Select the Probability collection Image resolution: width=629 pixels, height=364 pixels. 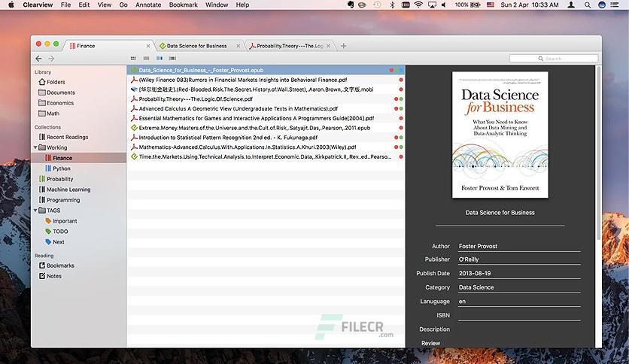click(59, 179)
